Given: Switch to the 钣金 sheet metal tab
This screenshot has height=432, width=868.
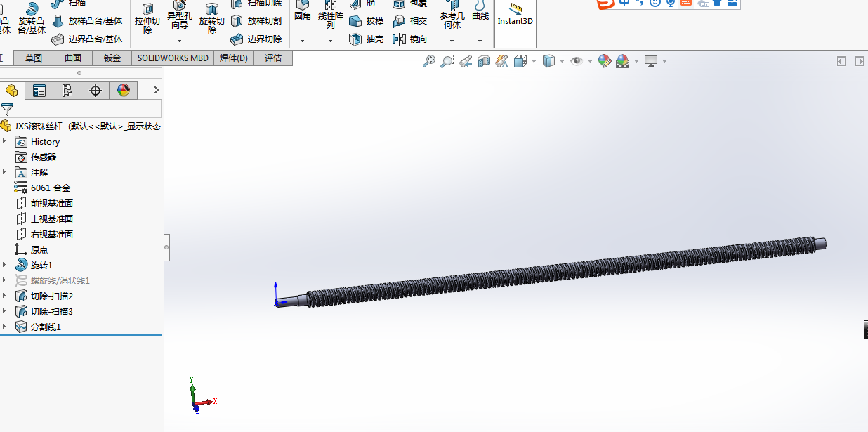Looking at the screenshot, I should [112, 58].
